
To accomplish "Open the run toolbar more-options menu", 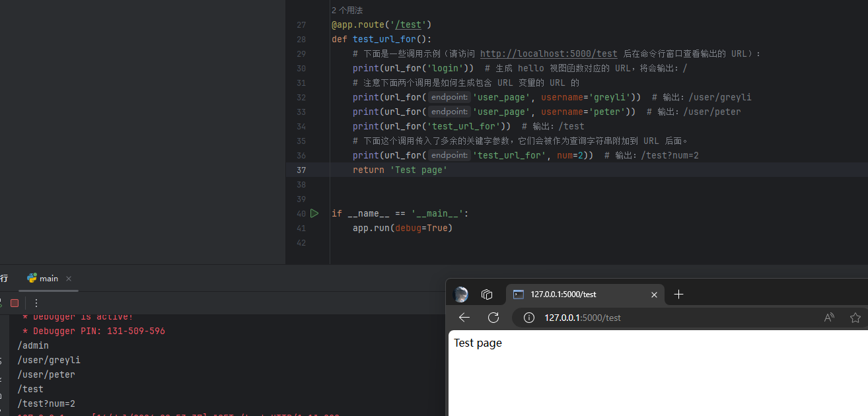I will (36, 303).
